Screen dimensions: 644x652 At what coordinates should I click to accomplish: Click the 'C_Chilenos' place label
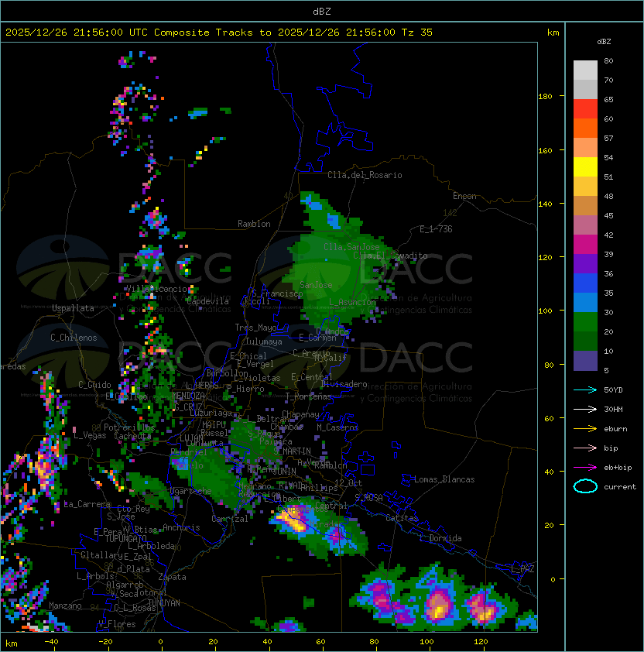point(74,338)
